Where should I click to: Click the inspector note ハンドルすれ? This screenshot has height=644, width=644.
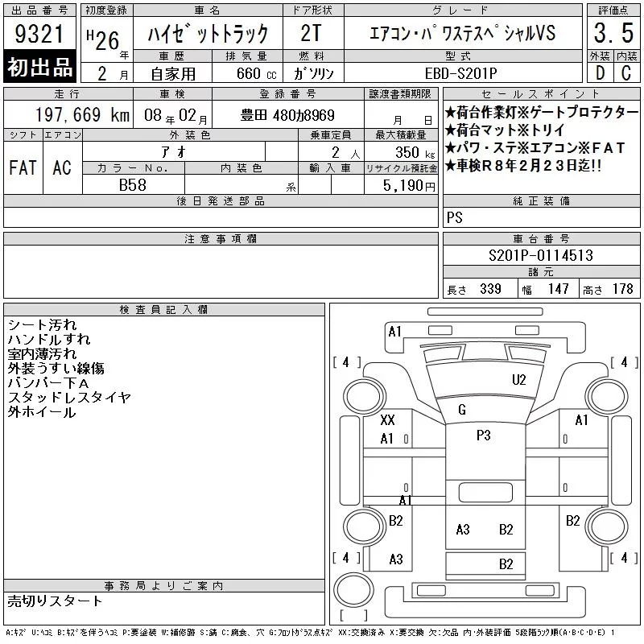(x=49, y=339)
